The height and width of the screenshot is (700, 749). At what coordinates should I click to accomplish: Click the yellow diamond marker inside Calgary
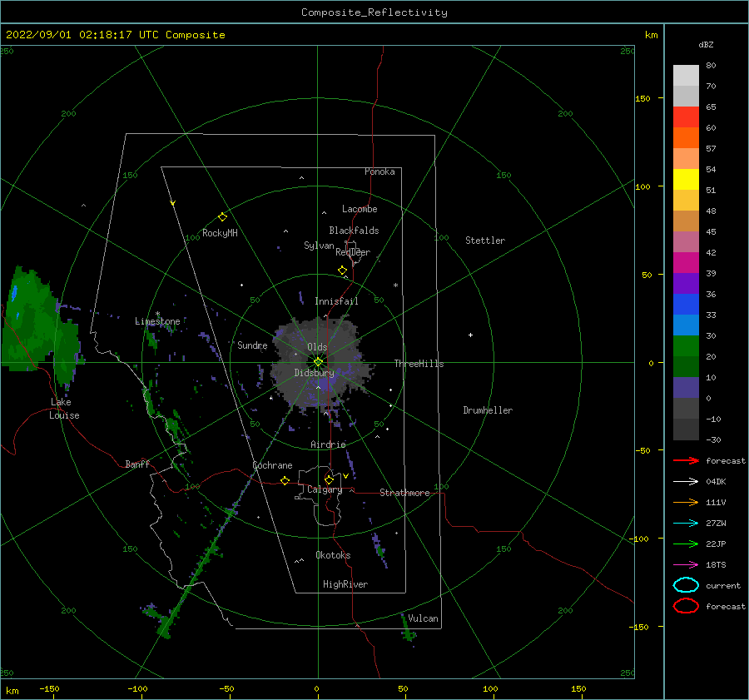coord(329,479)
